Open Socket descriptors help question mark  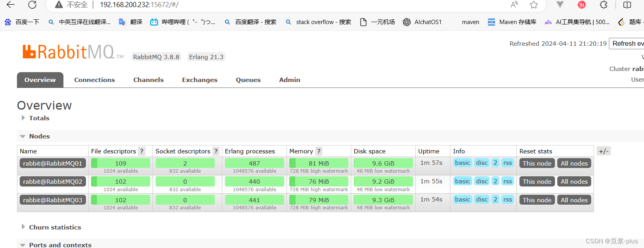pos(216,151)
